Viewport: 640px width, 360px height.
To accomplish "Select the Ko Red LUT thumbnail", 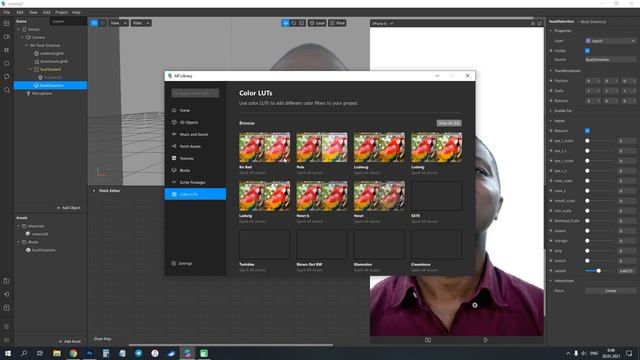I will [x=264, y=147].
